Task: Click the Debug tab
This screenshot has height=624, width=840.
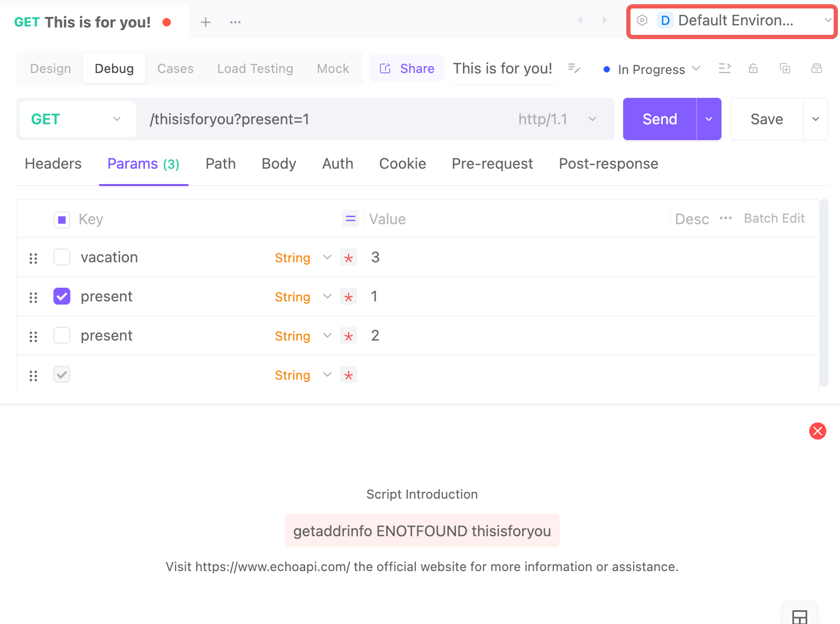Action: tap(114, 68)
